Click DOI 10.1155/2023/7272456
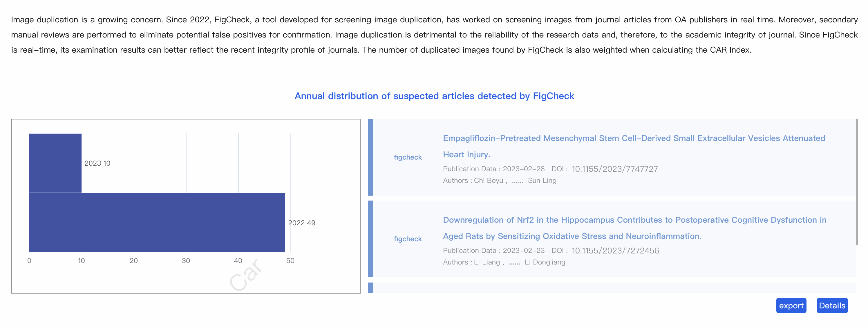Viewport: 868px width, 327px height. click(615, 251)
